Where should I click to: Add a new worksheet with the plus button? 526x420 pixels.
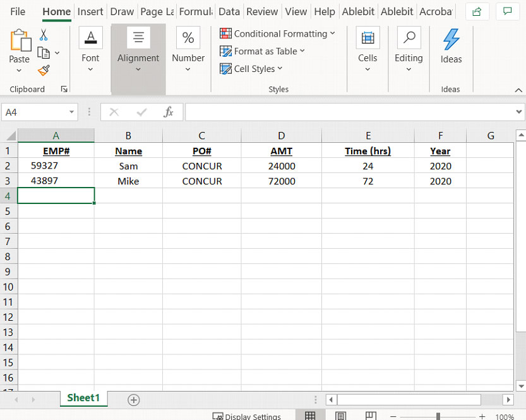pyautogui.click(x=133, y=399)
